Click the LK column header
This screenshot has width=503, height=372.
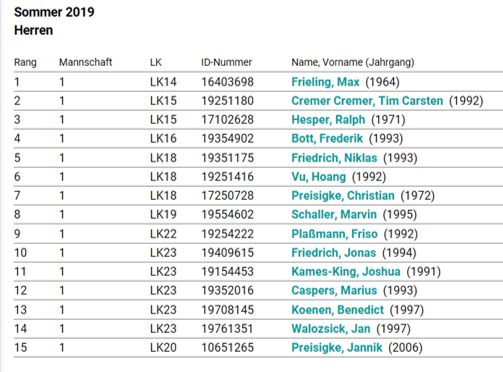pyautogui.click(x=156, y=62)
